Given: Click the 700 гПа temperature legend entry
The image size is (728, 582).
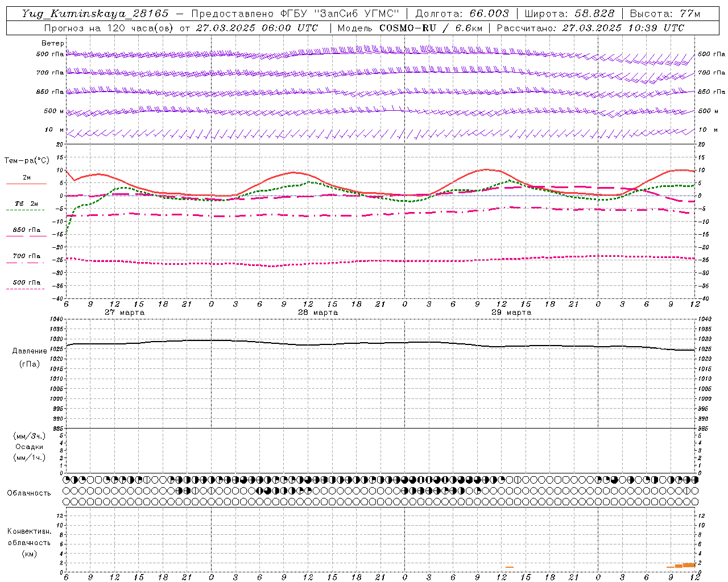Looking at the screenshot, I should point(26,256).
